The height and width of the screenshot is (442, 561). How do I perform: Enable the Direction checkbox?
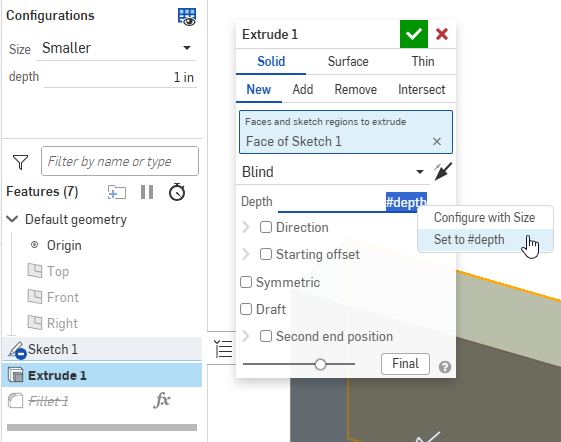(266, 227)
